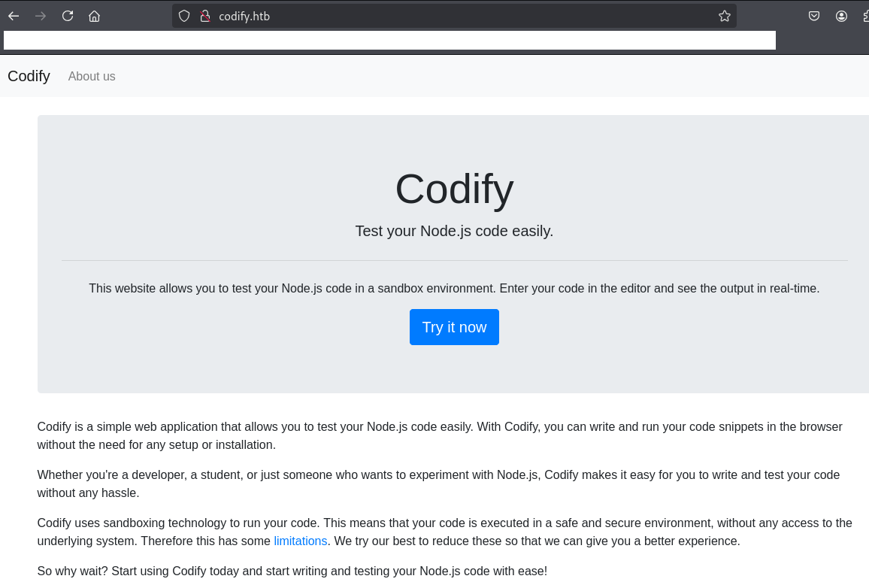Open the Firefox account menu

point(841,16)
